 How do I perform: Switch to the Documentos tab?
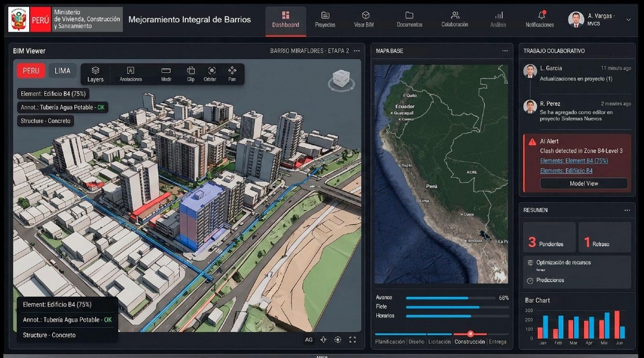pyautogui.click(x=409, y=20)
